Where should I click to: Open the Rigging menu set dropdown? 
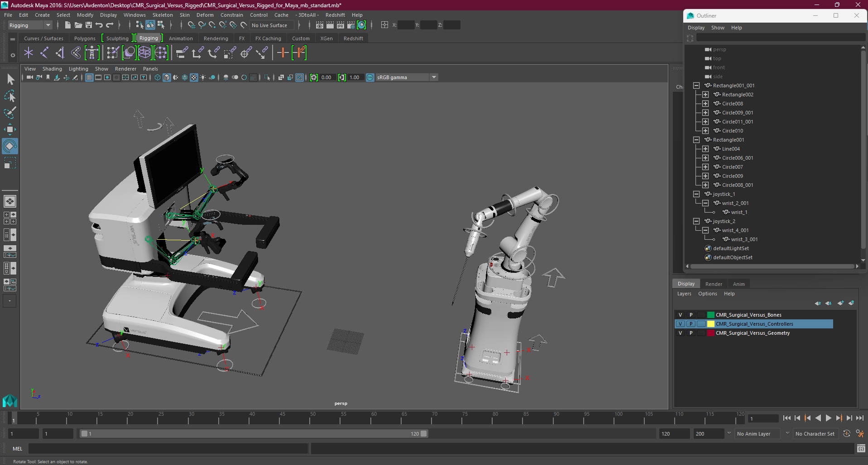point(30,25)
